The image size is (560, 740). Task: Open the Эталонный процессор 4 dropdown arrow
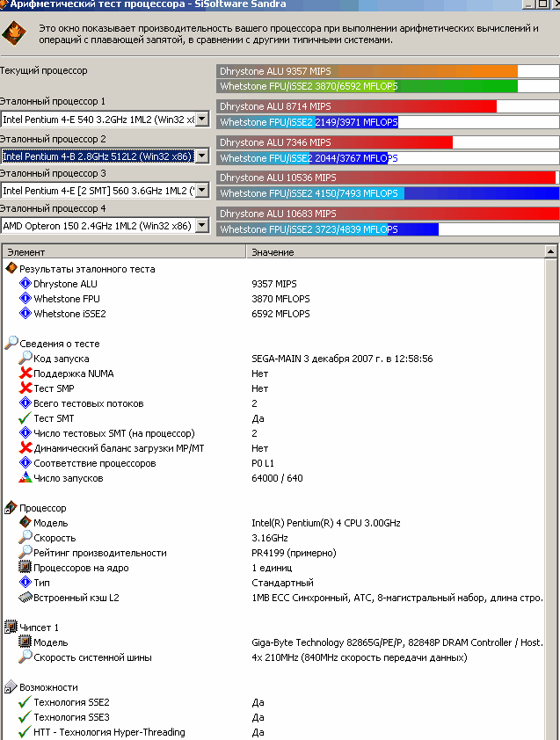tap(202, 226)
